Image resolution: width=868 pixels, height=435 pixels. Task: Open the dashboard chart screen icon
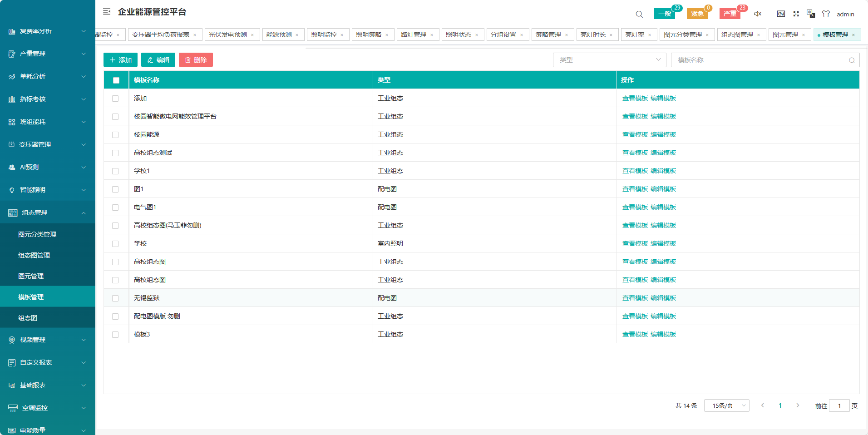(x=781, y=14)
